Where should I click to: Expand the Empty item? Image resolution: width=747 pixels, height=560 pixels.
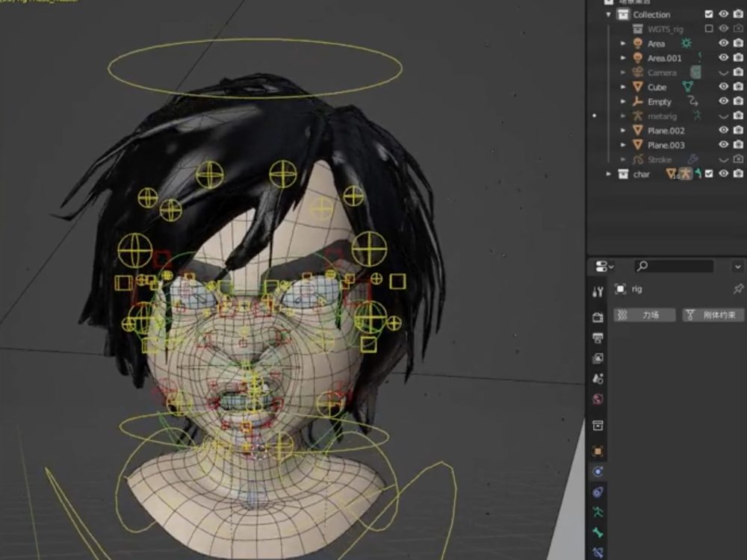coord(623,102)
